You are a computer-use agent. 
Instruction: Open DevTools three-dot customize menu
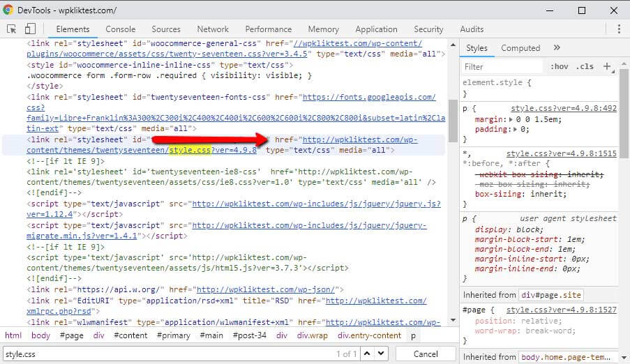pos(619,29)
